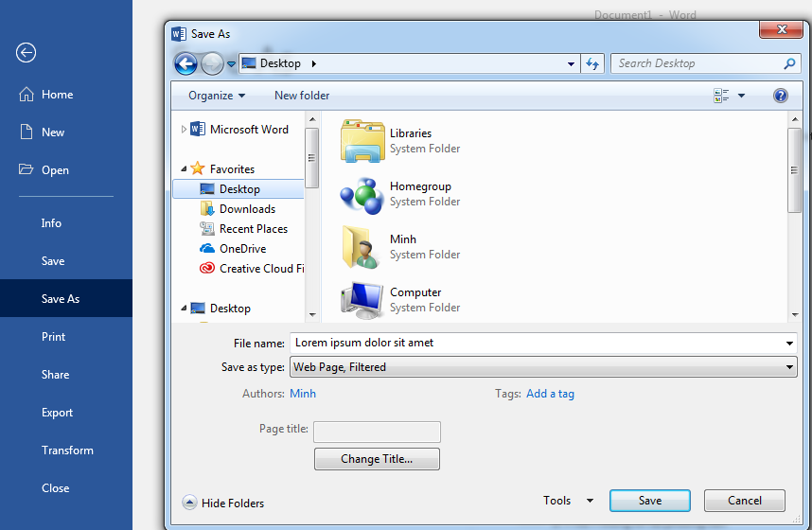Click the Recent Places icon in Favorites
Viewport: 812px width, 530px height.
(x=207, y=228)
